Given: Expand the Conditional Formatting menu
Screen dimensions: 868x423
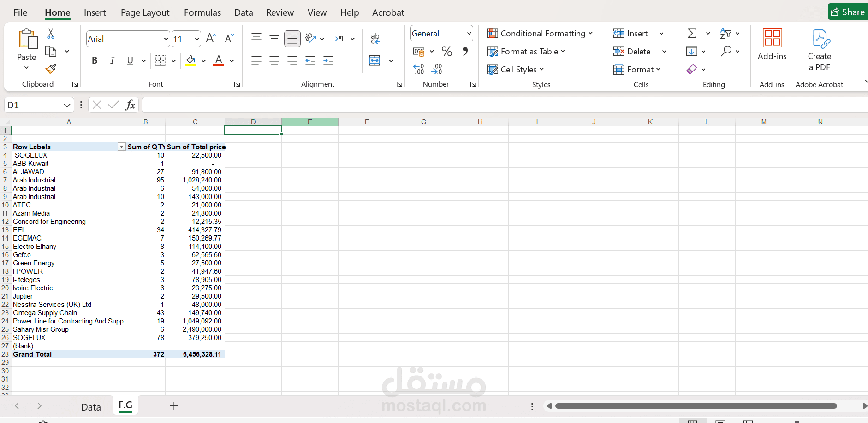Looking at the screenshot, I should [540, 34].
